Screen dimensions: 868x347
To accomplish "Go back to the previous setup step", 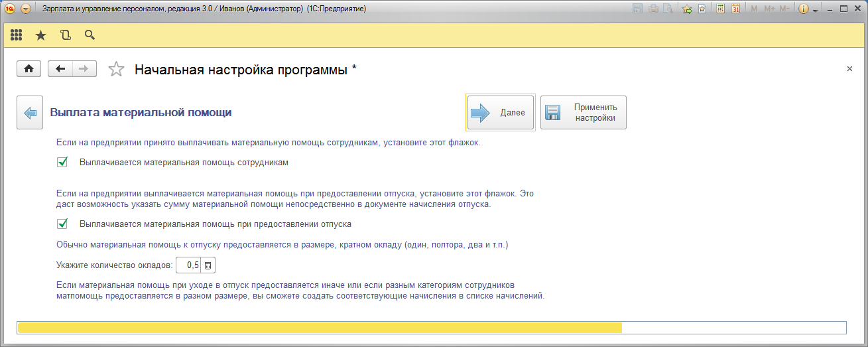I will tap(30, 113).
